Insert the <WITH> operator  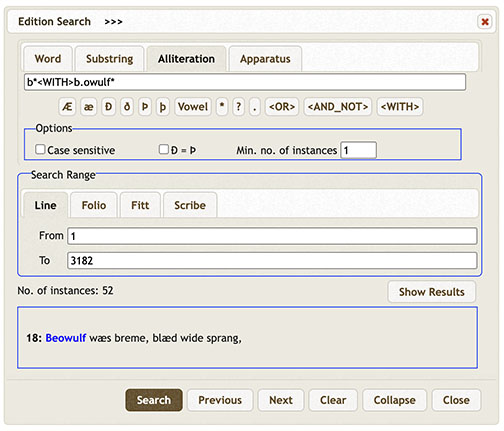coord(400,107)
